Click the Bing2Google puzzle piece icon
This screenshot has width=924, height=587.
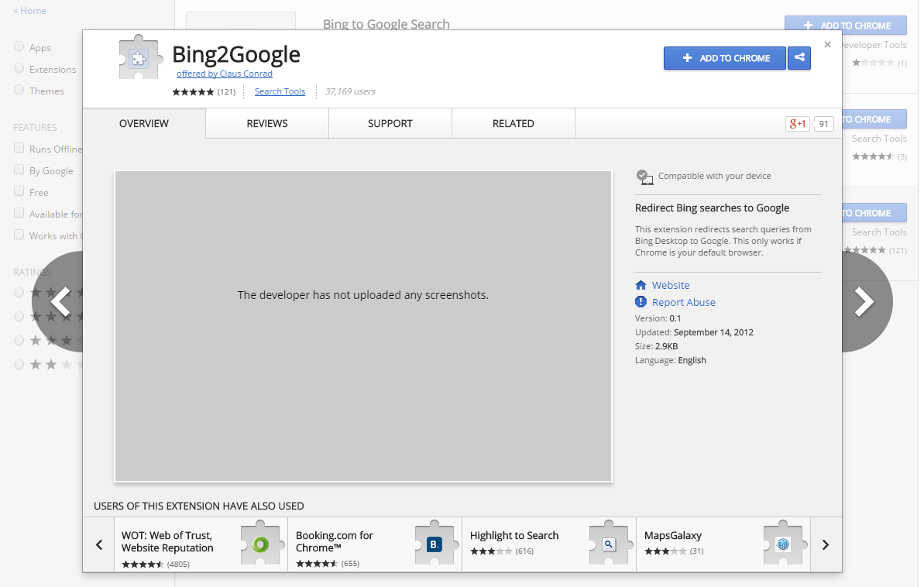coord(139,57)
